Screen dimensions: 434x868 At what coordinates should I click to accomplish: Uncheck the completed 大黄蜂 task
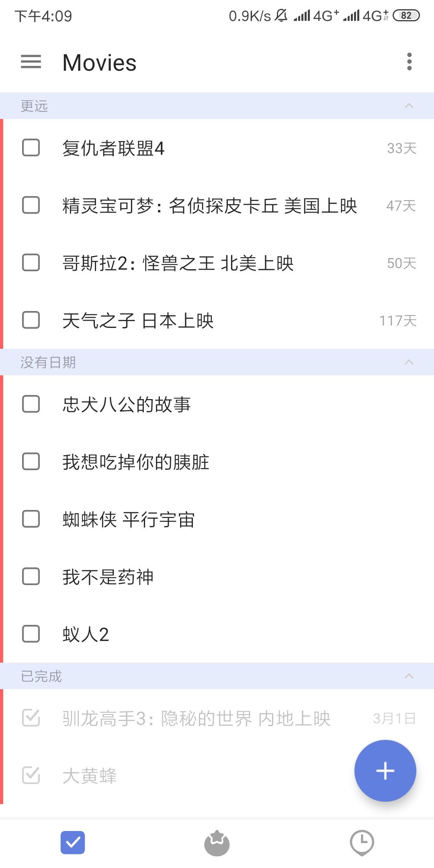31,775
